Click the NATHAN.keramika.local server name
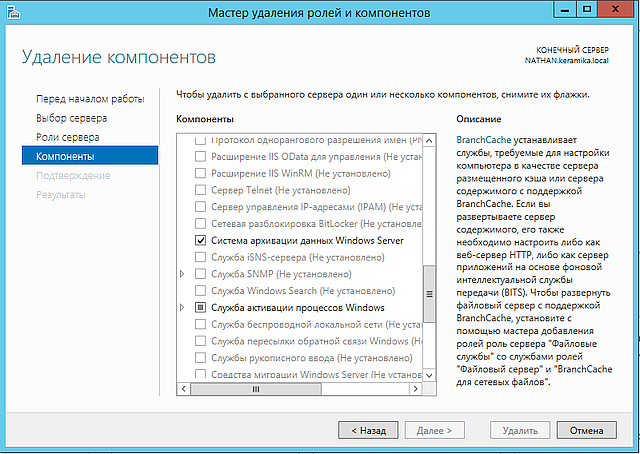This screenshot has width=640, height=454. [567, 60]
